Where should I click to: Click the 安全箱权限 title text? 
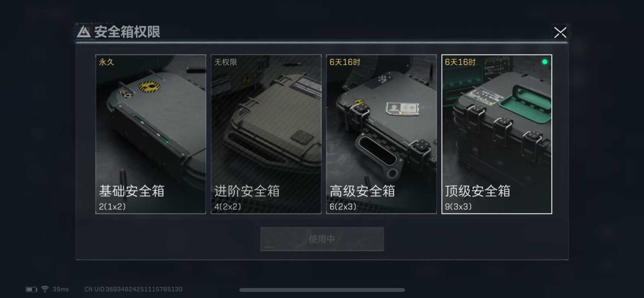[x=127, y=32]
